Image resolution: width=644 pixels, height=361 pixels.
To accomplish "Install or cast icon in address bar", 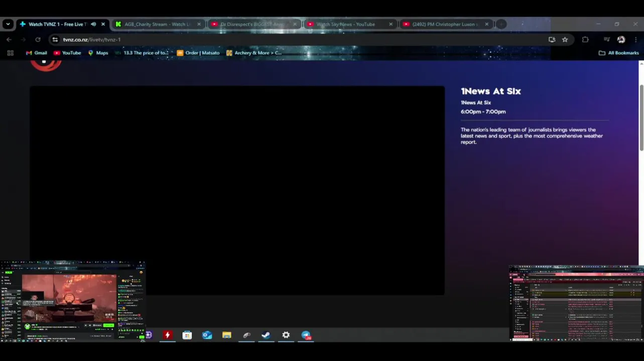I will pos(552,40).
